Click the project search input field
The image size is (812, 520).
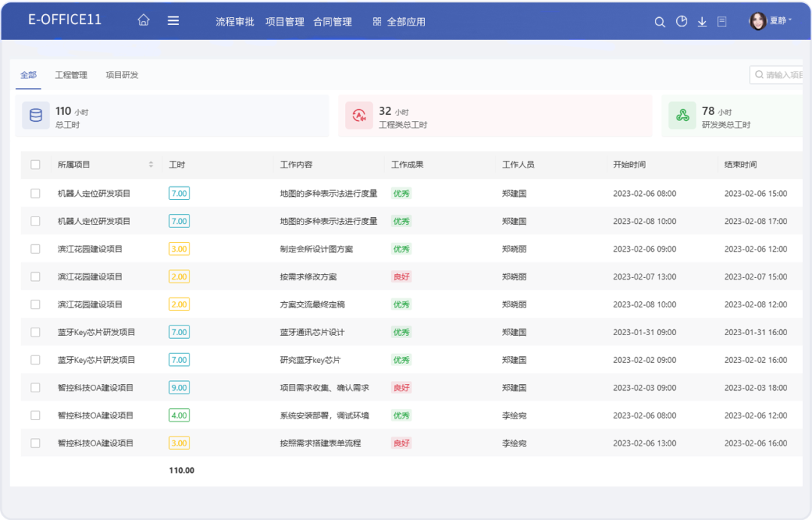pos(782,75)
